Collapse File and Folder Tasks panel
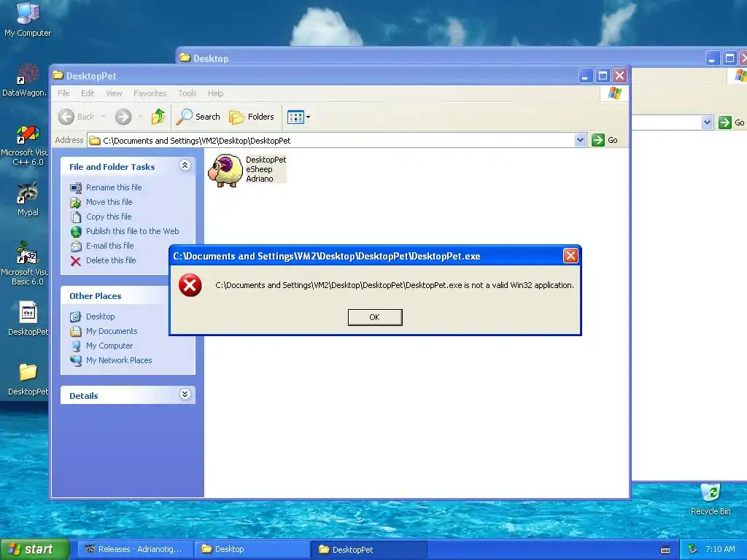 click(x=185, y=166)
